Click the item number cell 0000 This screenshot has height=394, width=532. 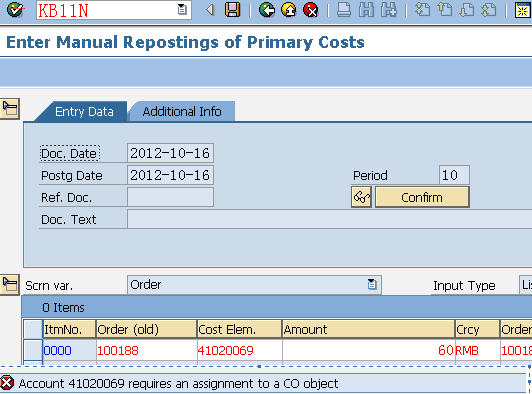point(70,350)
